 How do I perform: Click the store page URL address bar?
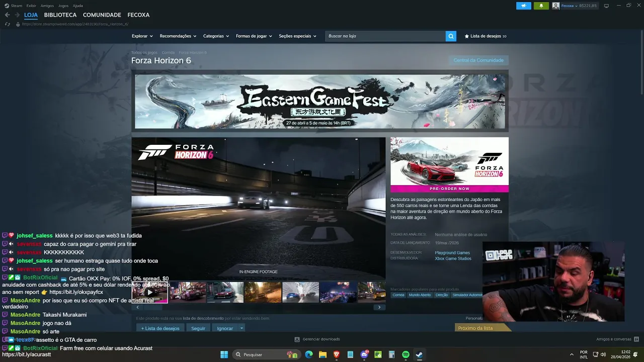75,24
